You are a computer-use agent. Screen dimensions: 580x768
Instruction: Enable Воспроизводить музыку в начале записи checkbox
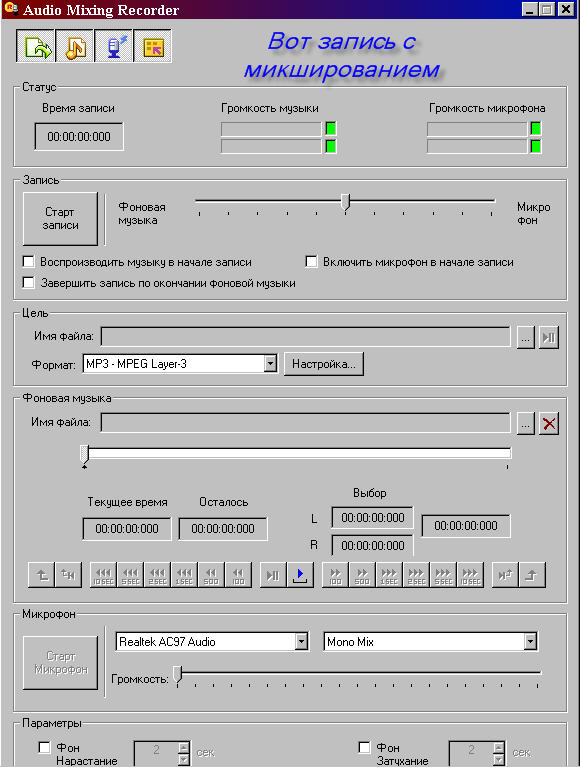tap(29, 262)
